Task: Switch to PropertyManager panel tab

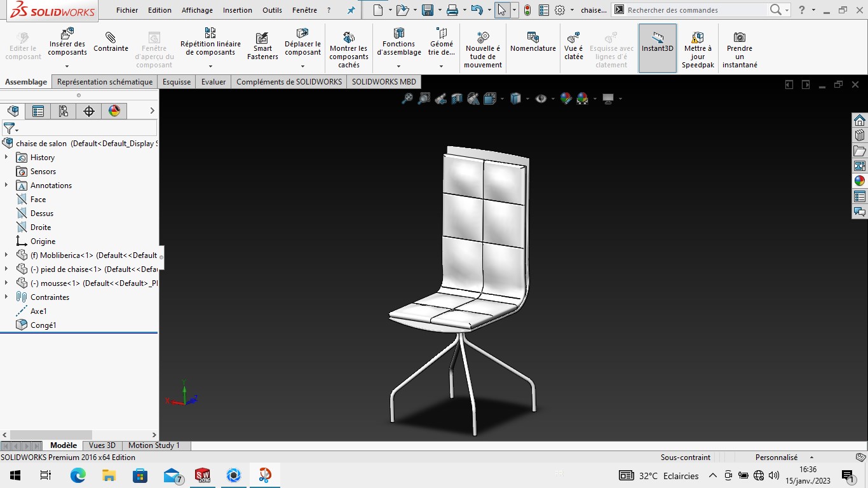Action: coord(38,111)
